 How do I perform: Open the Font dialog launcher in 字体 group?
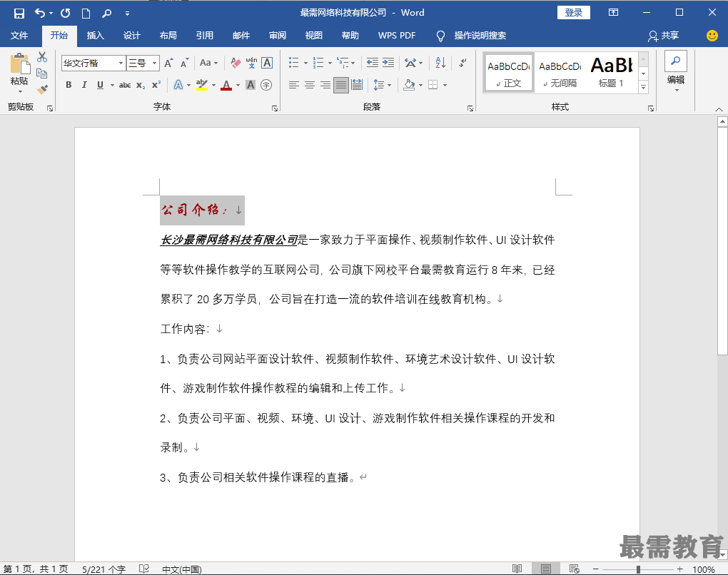pos(275,108)
